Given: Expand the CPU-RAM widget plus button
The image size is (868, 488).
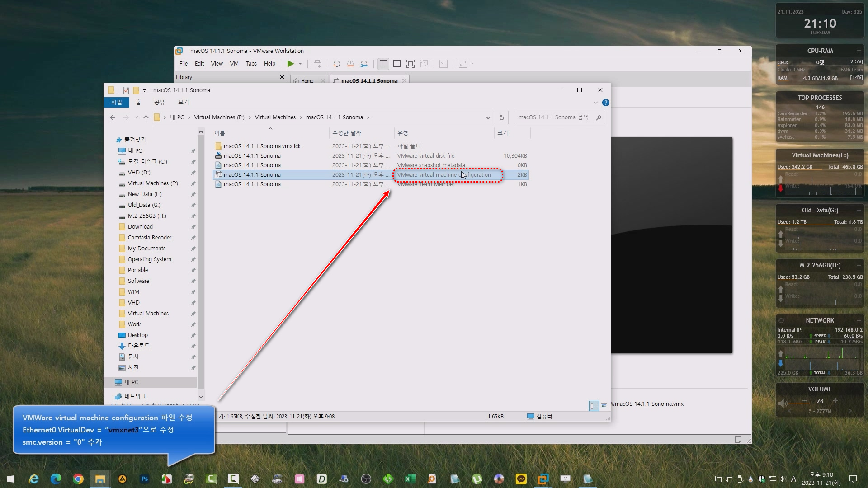Looking at the screenshot, I should click(859, 51).
